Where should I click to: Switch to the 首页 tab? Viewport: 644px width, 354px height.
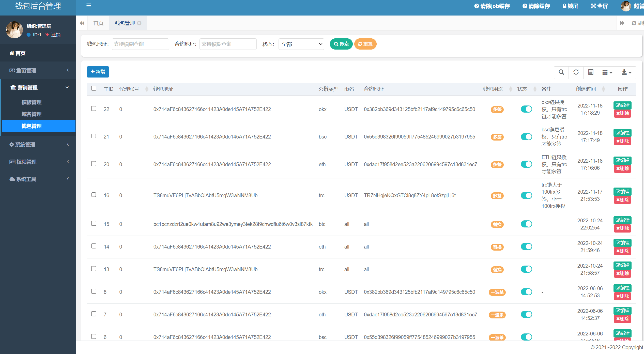tap(98, 23)
